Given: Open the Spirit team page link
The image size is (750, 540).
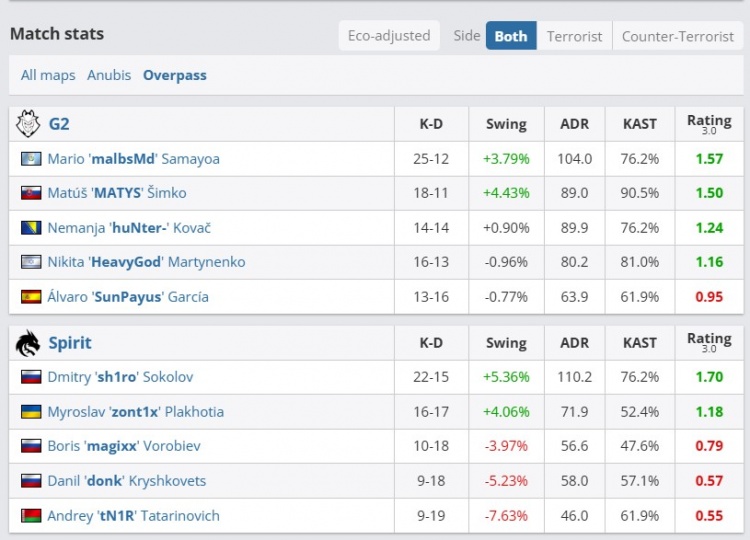Looking at the screenshot, I should (70, 343).
